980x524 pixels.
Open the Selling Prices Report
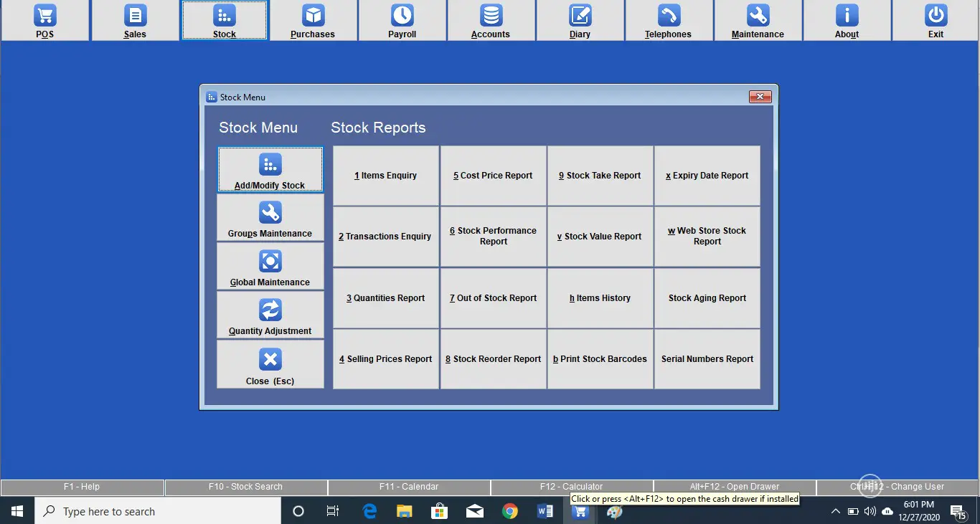point(386,359)
